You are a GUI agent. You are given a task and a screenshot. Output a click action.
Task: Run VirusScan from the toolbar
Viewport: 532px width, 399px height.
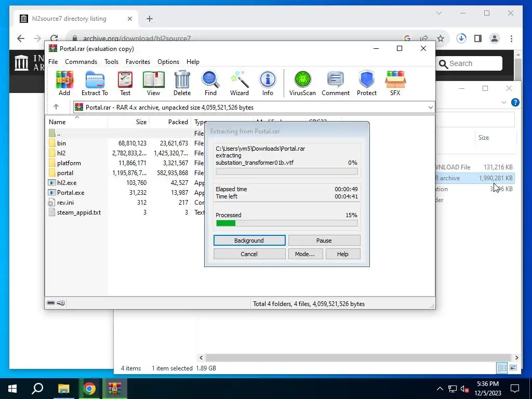302,84
